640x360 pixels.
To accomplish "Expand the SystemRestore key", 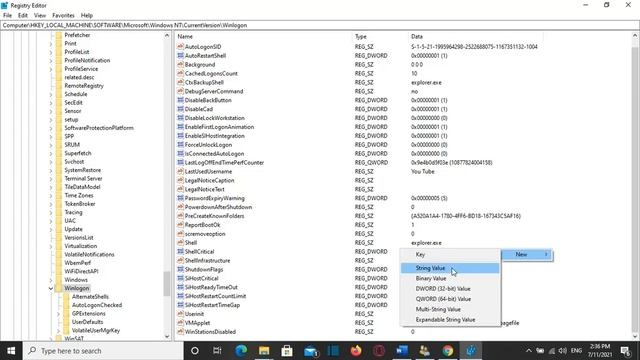I will pyautogui.click(x=51, y=170).
